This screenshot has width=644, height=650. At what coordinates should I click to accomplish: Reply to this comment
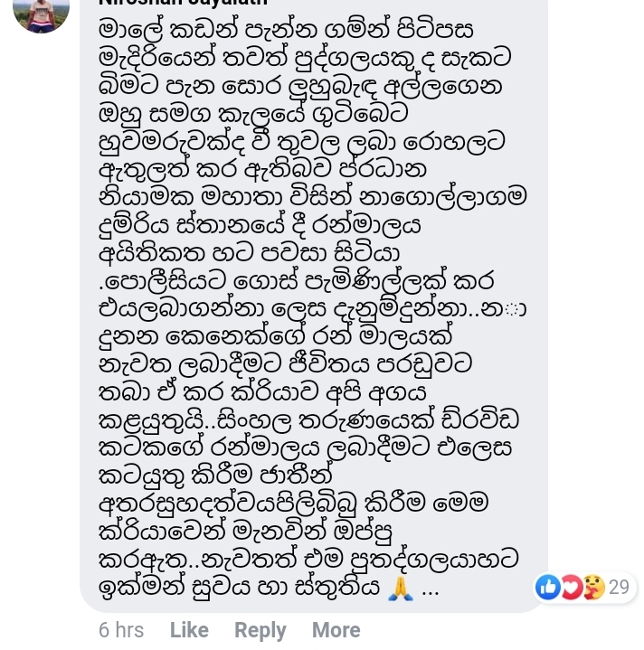[x=260, y=631]
